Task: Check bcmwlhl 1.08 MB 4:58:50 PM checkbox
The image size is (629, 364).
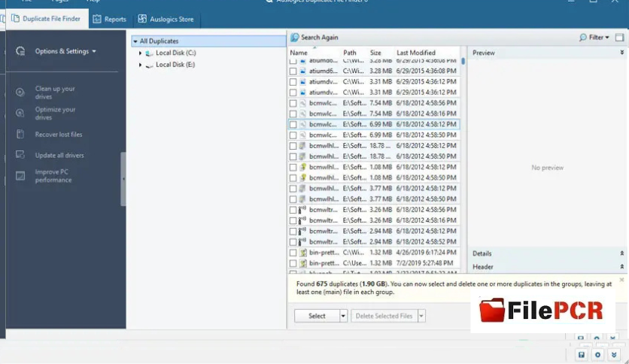Action: pos(293,178)
